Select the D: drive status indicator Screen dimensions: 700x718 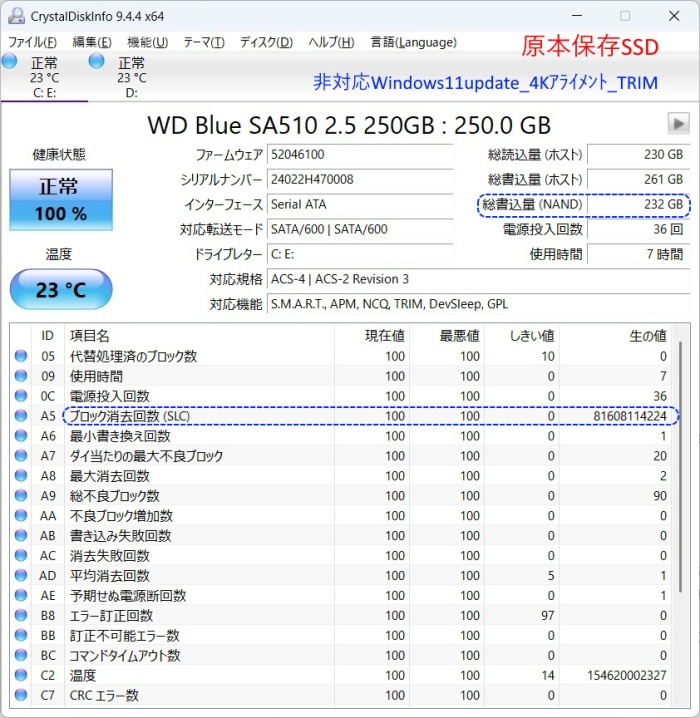pos(131,76)
